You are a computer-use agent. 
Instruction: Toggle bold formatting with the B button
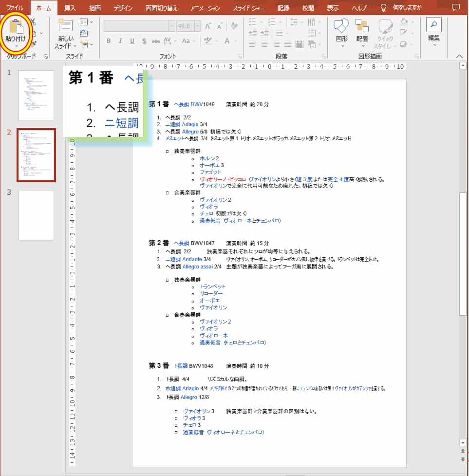tap(108, 40)
